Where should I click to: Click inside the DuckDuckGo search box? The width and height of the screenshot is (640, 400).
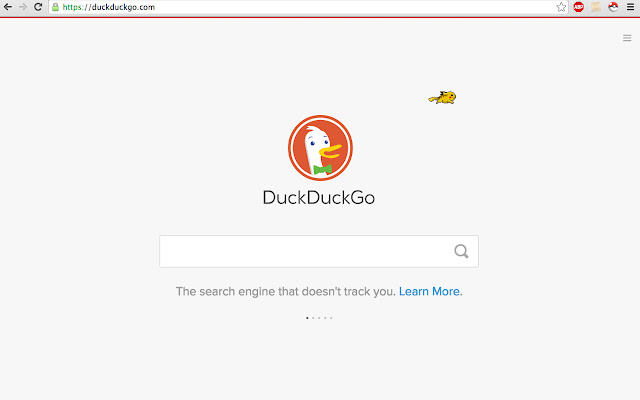[x=319, y=251]
